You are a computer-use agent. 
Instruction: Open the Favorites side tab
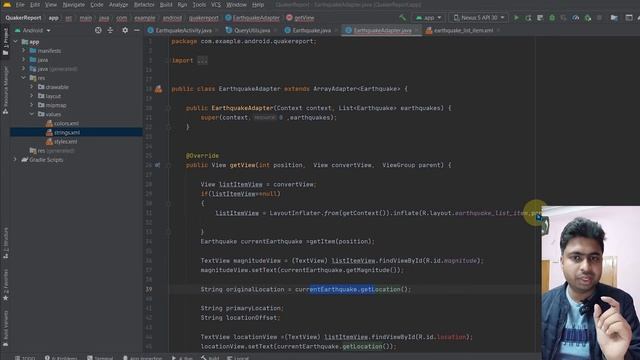[5, 285]
